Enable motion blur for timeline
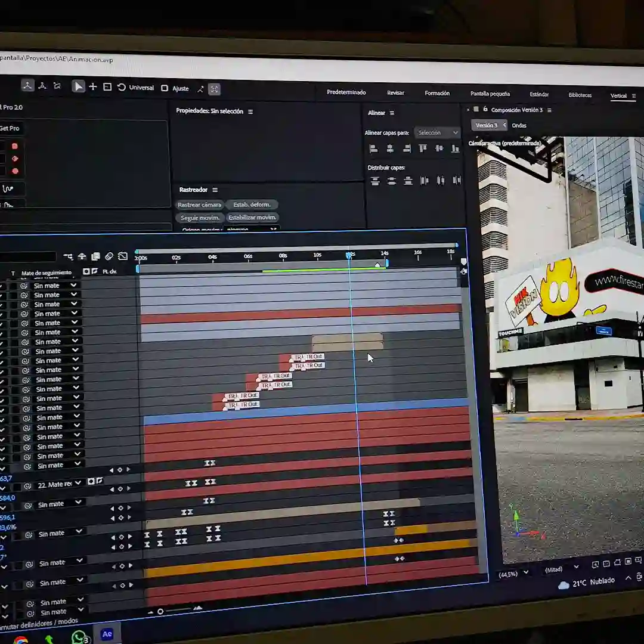The height and width of the screenshot is (644, 644). point(109,256)
